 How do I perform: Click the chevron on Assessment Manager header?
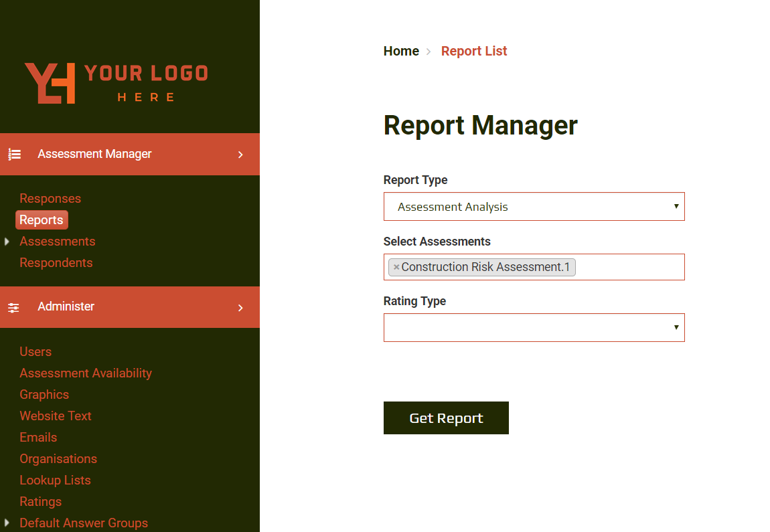[240, 154]
